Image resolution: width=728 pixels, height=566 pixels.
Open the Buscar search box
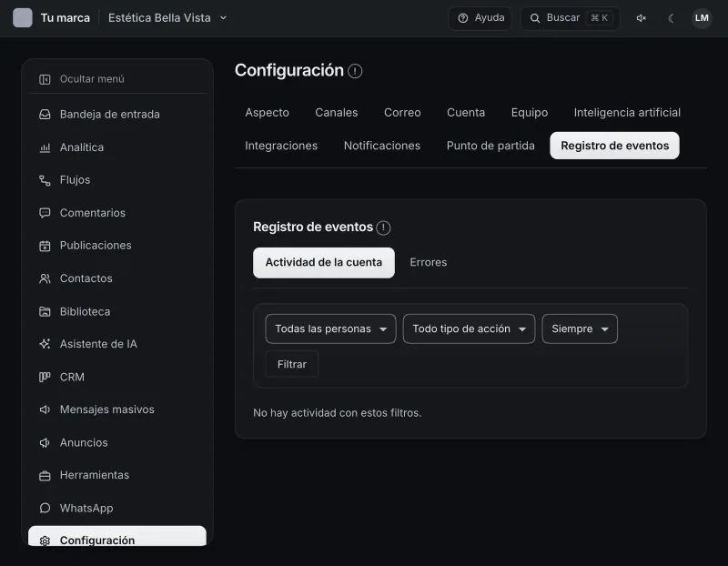point(571,18)
